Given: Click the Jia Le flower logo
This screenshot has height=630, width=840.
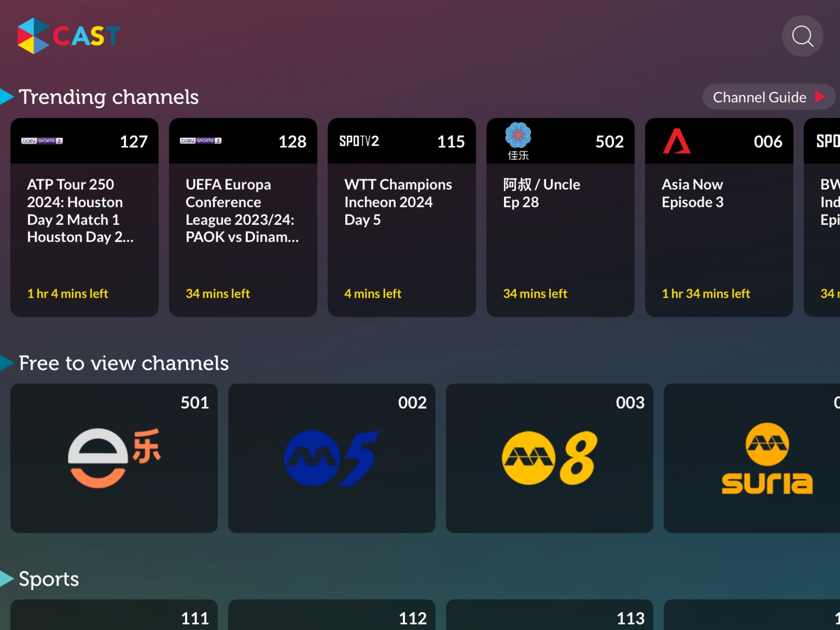Looking at the screenshot, I should [x=518, y=141].
